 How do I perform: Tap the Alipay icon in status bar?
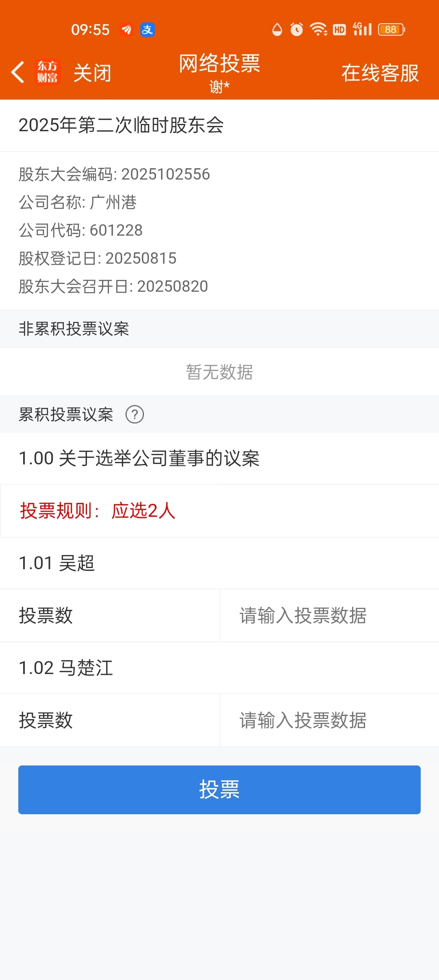pyautogui.click(x=147, y=30)
